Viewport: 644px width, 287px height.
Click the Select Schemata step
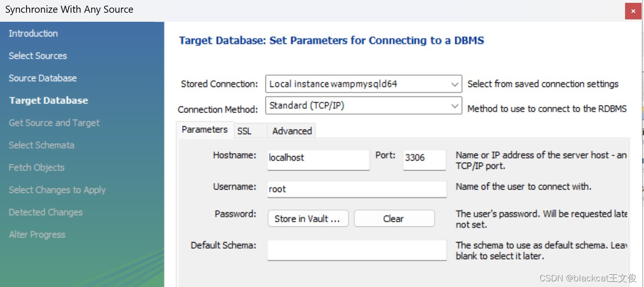pyautogui.click(x=41, y=145)
